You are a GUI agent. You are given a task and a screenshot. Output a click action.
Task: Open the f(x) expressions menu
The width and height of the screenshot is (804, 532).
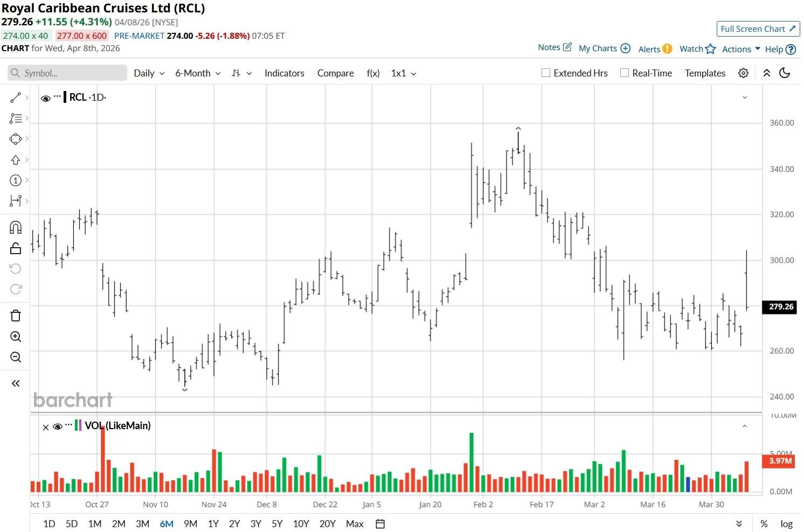pyautogui.click(x=373, y=73)
